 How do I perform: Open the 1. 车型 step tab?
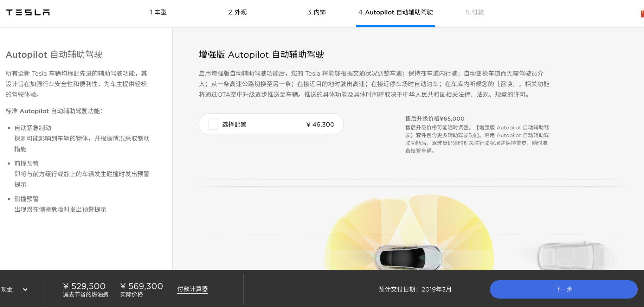[x=158, y=12]
